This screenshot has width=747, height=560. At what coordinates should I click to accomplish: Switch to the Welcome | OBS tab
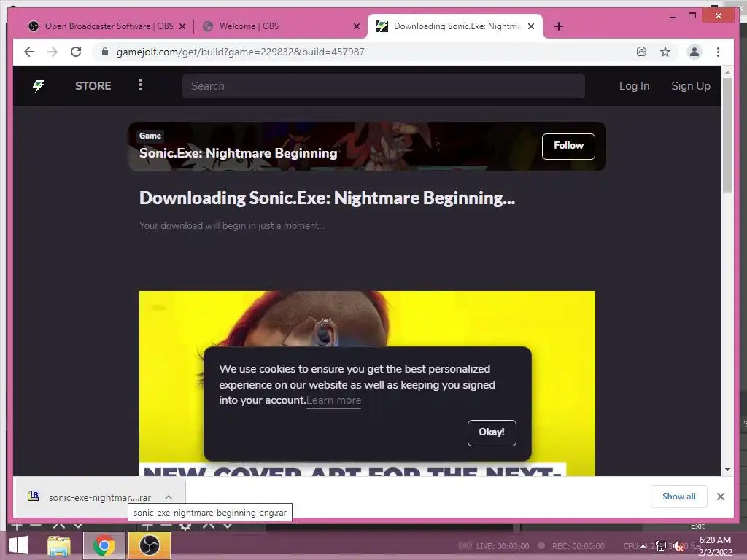coord(249,26)
